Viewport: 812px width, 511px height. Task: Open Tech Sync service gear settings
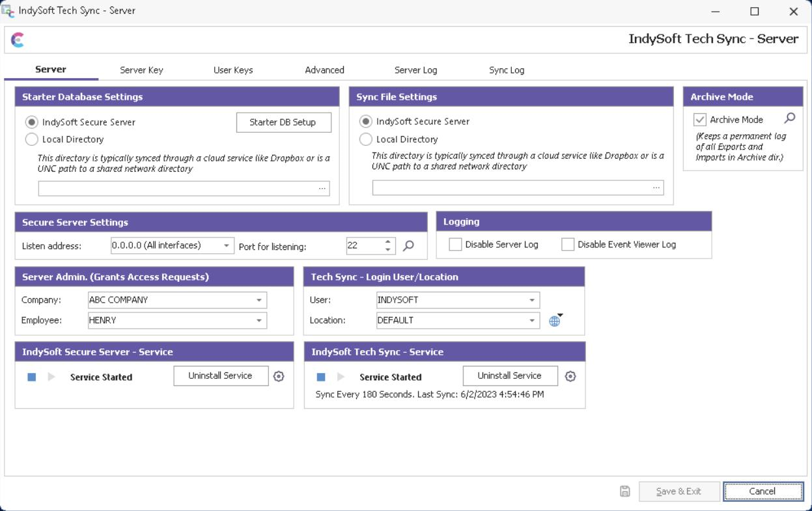click(x=570, y=376)
